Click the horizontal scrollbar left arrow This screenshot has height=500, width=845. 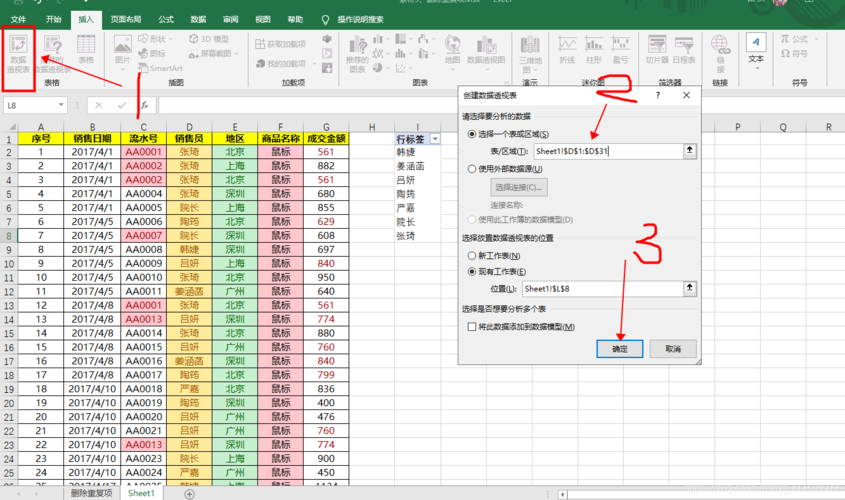tap(562, 494)
